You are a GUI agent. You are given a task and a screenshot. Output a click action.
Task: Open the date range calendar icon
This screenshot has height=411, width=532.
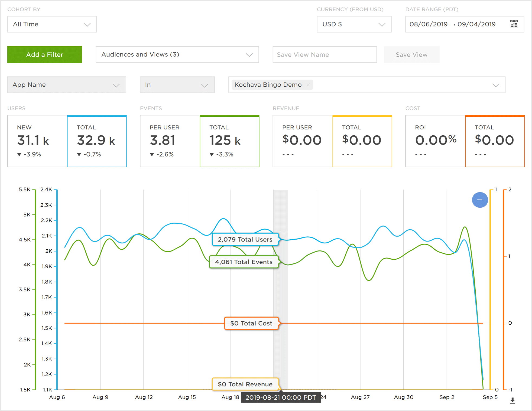coord(514,24)
